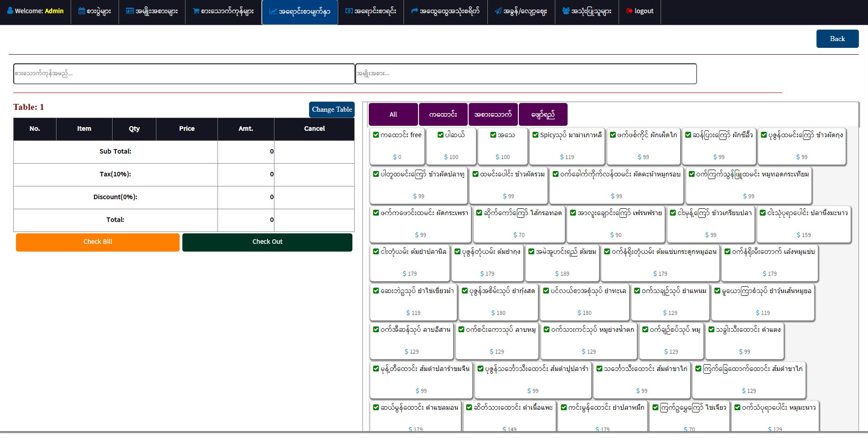Image resolution: width=868 pixels, height=438 pixels.
Task: Toggle the checkbox on ကထောင်း free item
Action: pos(376,135)
